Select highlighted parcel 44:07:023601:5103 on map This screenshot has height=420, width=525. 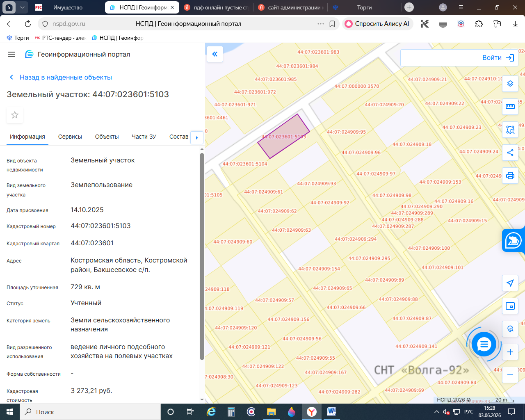pos(283,136)
